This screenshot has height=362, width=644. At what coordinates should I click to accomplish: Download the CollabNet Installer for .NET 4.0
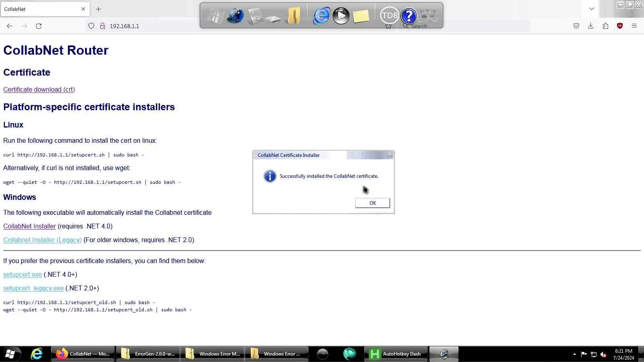point(29,226)
